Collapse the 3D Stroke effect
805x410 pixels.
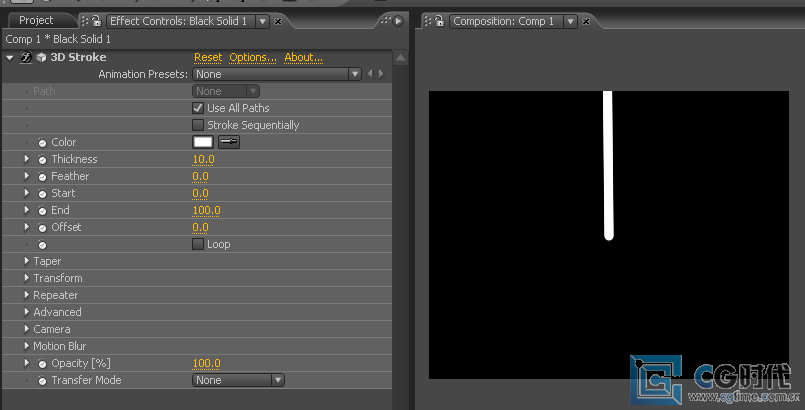tap(10, 57)
